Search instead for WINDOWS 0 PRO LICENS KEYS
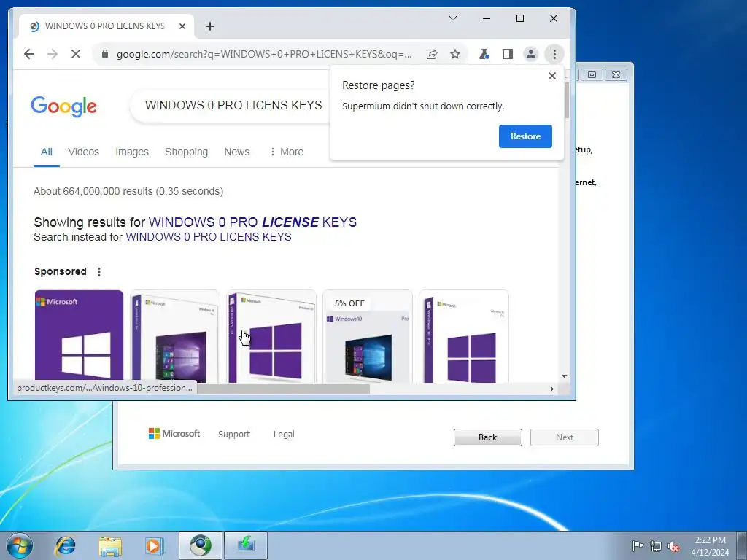This screenshot has height=560, width=747. pyautogui.click(x=208, y=237)
